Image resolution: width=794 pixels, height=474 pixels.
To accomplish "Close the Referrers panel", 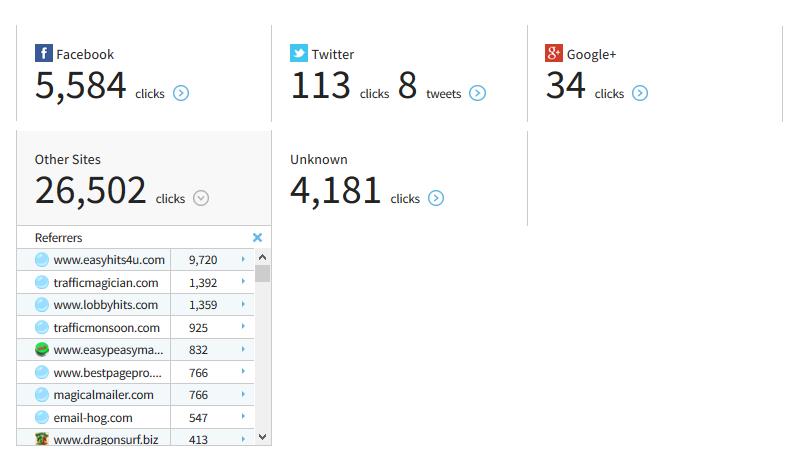I will (x=257, y=237).
